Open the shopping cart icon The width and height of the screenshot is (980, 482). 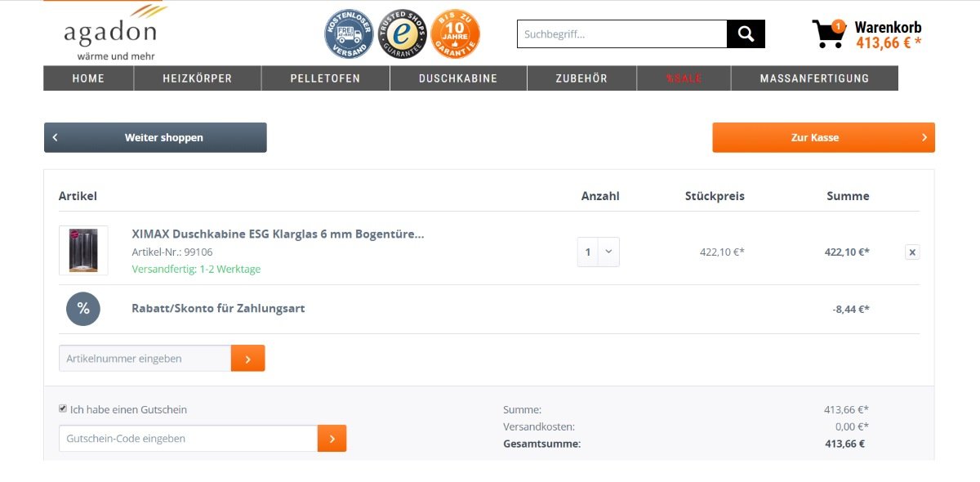(x=828, y=34)
